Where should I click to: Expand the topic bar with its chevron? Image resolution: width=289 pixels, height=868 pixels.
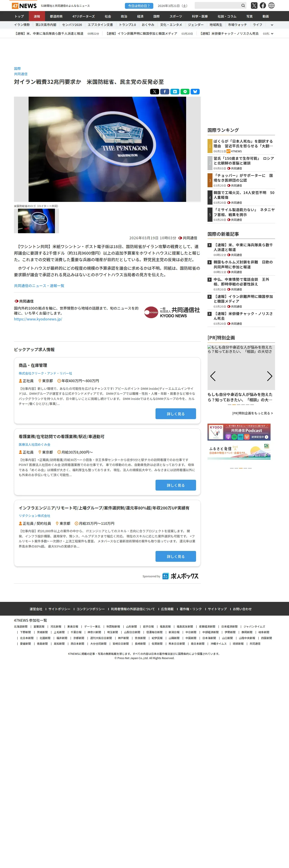click(272, 25)
